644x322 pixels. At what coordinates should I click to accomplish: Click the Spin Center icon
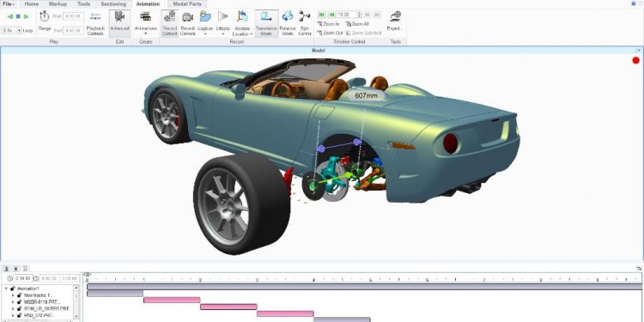304,17
